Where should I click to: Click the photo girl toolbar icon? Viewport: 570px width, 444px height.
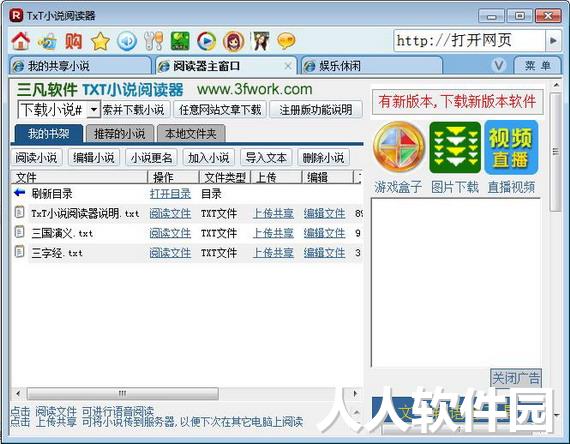pos(261,41)
